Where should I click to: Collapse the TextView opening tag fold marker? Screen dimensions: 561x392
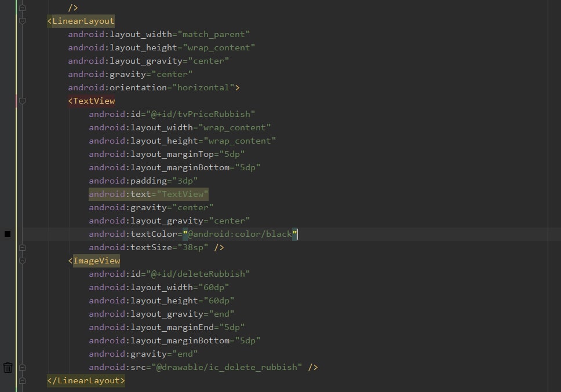point(22,101)
